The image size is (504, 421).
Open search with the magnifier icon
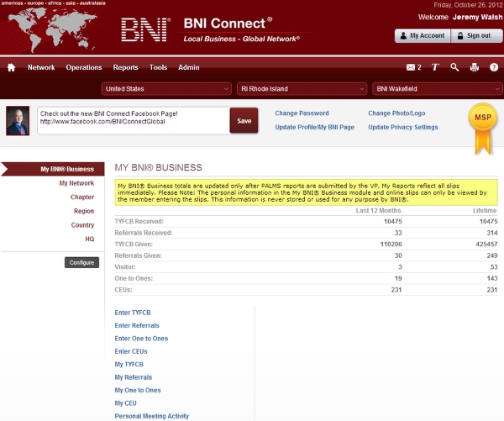(x=454, y=67)
